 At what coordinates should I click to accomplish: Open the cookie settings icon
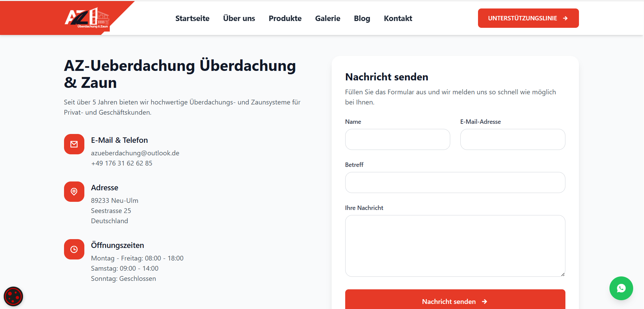(13, 296)
